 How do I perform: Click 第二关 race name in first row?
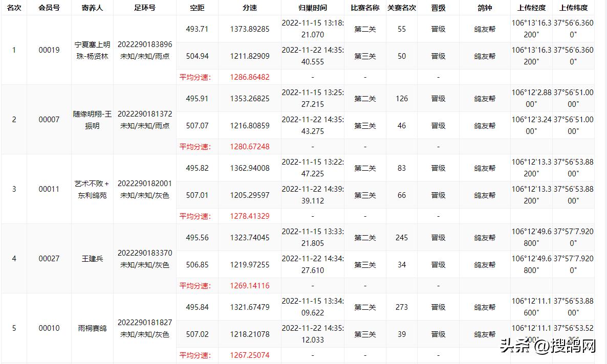(x=364, y=29)
